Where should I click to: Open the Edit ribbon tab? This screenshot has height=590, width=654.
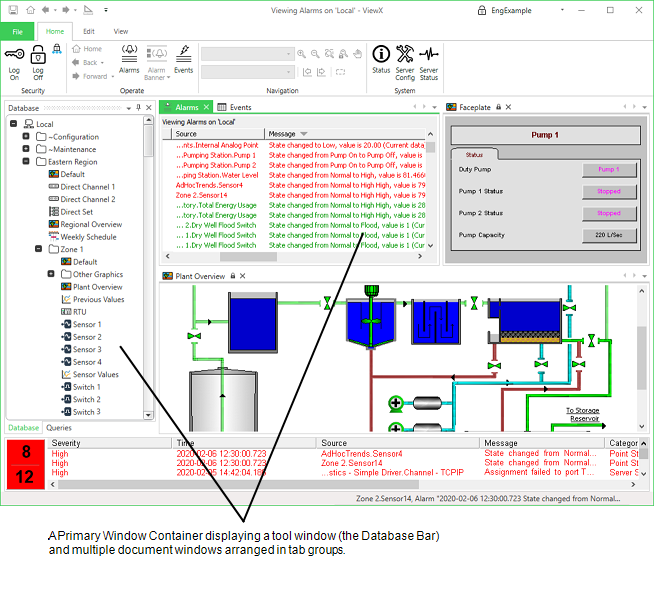[89, 31]
